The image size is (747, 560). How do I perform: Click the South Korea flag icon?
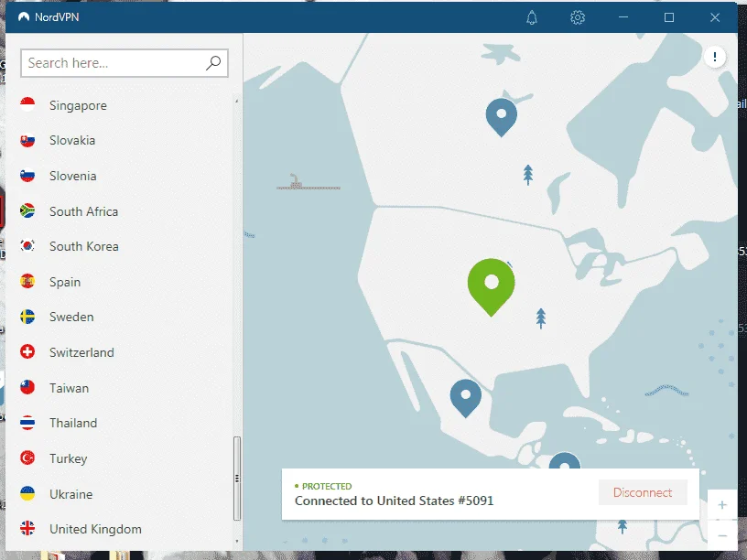coord(27,246)
